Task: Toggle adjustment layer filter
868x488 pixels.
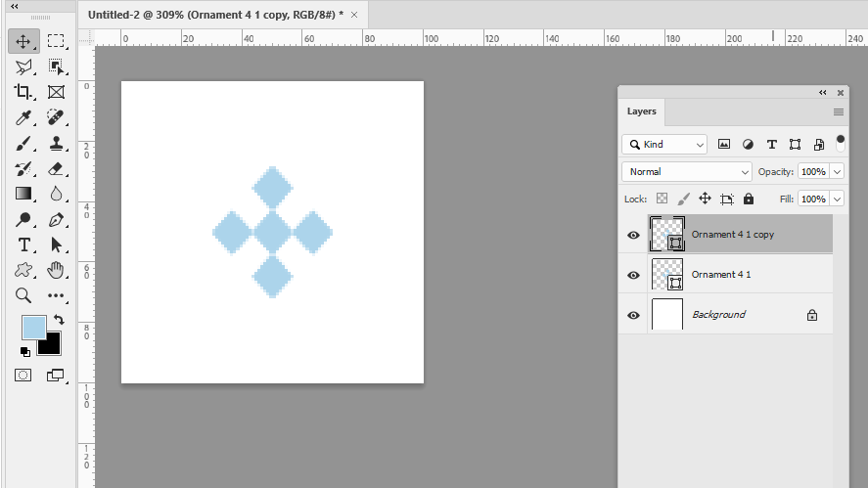Action: [x=748, y=145]
